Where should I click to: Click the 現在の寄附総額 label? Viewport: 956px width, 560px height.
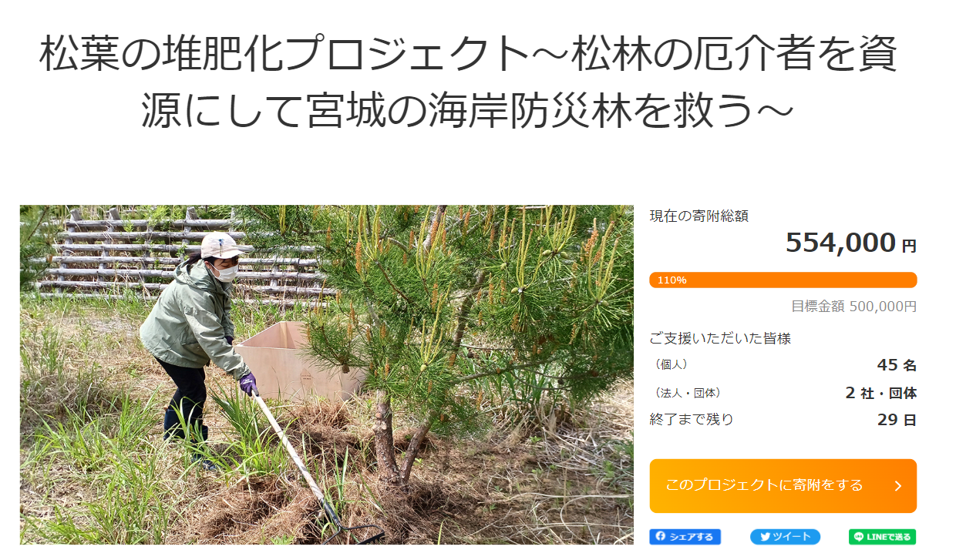[x=699, y=216]
